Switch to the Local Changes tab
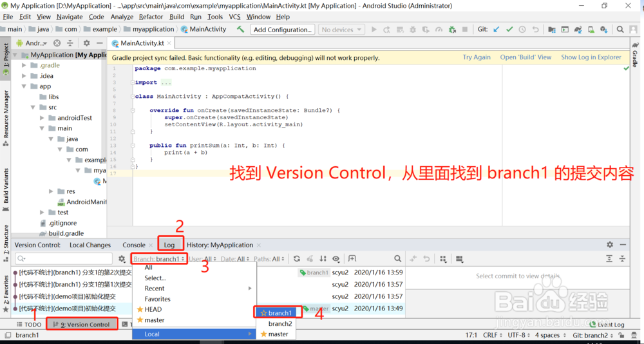 click(x=90, y=245)
